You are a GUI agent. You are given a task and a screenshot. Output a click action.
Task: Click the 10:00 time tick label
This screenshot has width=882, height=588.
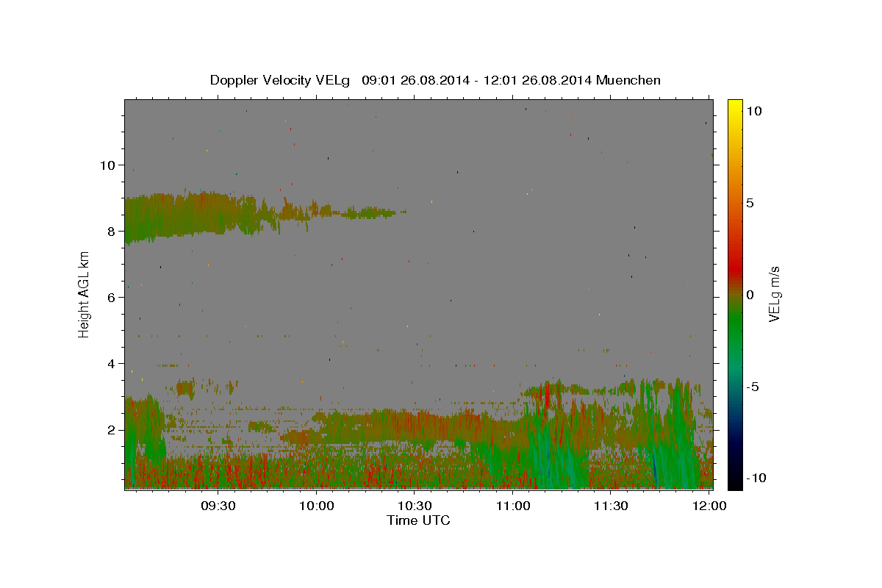point(318,506)
